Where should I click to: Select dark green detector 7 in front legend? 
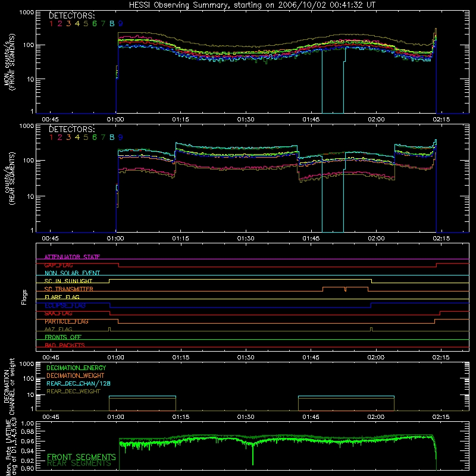click(103, 24)
